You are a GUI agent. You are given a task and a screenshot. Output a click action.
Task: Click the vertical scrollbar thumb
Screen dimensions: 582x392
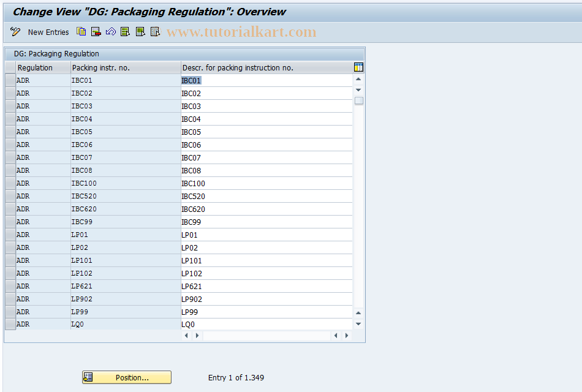(358, 100)
